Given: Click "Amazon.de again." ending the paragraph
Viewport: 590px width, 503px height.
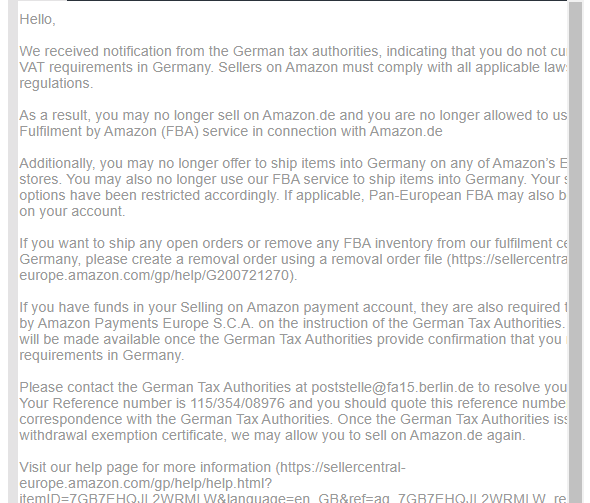Looking at the screenshot, I should click(x=467, y=436).
